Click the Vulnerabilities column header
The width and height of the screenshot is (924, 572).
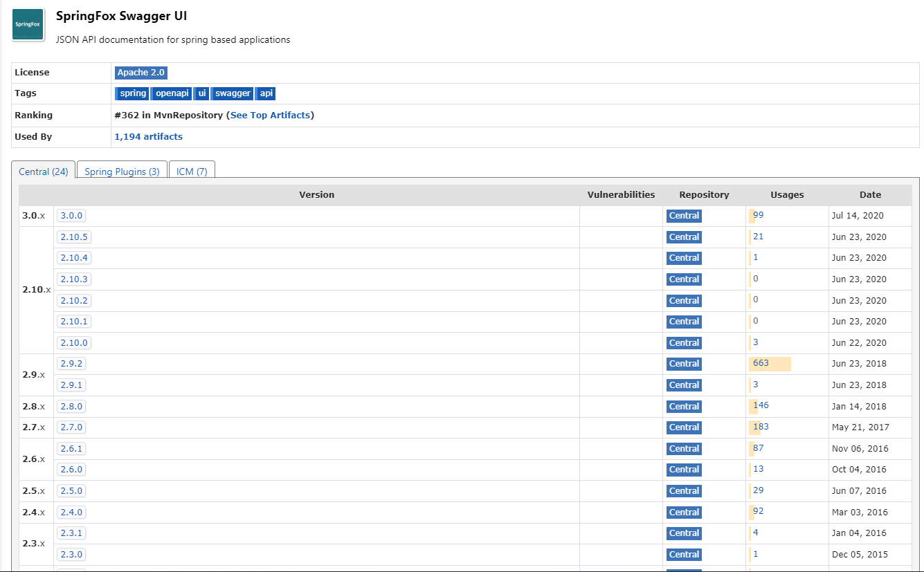tap(621, 195)
